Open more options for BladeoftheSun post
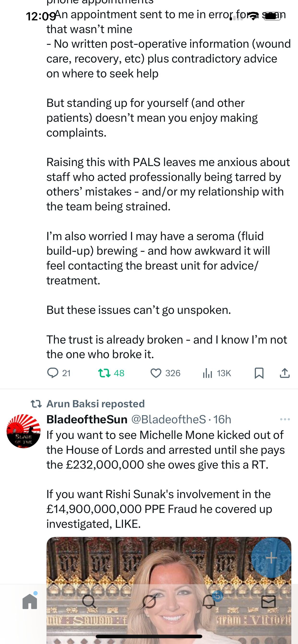 pyautogui.click(x=285, y=419)
